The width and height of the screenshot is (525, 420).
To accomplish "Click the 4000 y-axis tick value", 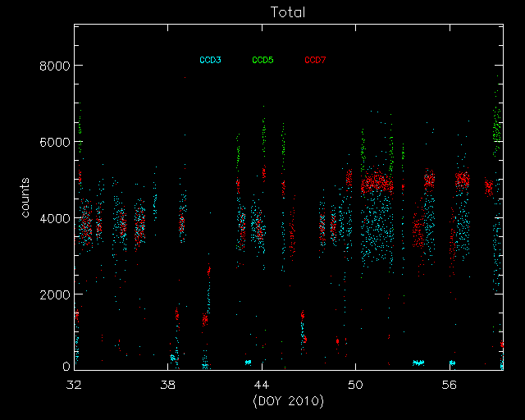I will point(55,219).
